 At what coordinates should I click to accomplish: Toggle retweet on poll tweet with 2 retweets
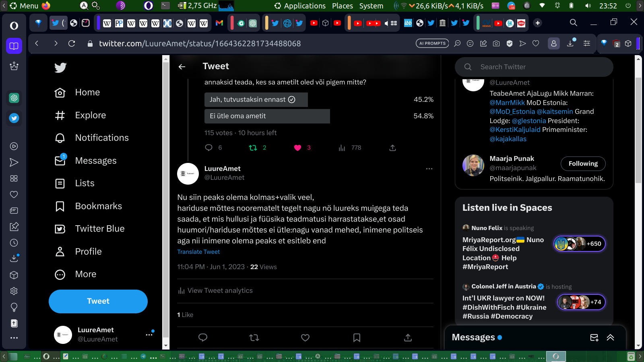[x=253, y=148]
